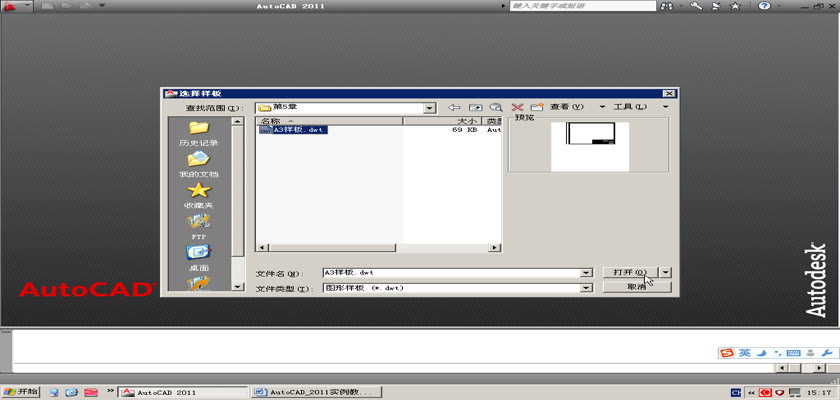Open the 桌面 desktop shortcut
The height and width of the screenshot is (400, 840).
tap(199, 258)
